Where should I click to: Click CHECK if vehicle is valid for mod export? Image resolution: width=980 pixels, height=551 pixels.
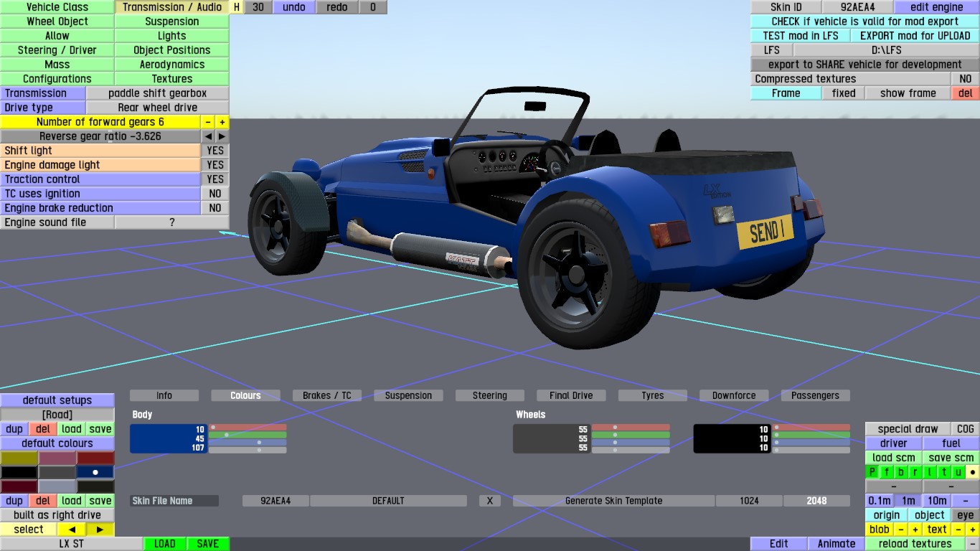click(865, 22)
